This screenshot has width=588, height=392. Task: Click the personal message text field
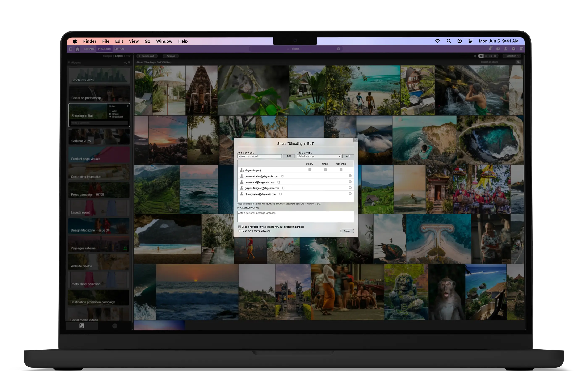click(295, 216)
